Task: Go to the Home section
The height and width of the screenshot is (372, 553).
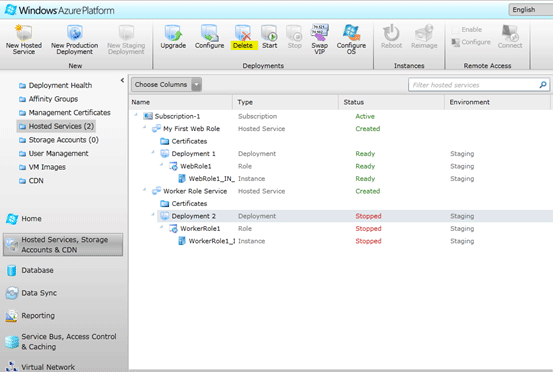Action: (24, 219)
